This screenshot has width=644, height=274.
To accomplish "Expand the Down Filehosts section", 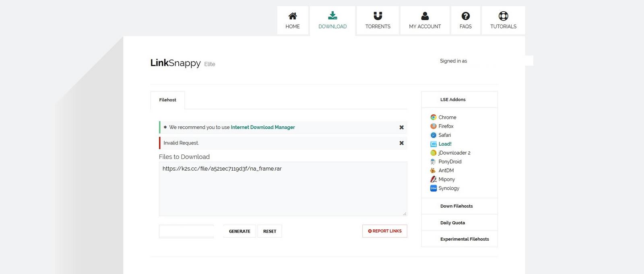I will pos(459,206).
